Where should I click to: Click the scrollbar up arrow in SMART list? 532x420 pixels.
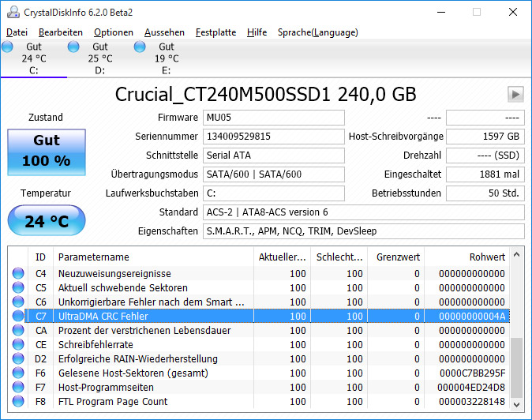516,254
